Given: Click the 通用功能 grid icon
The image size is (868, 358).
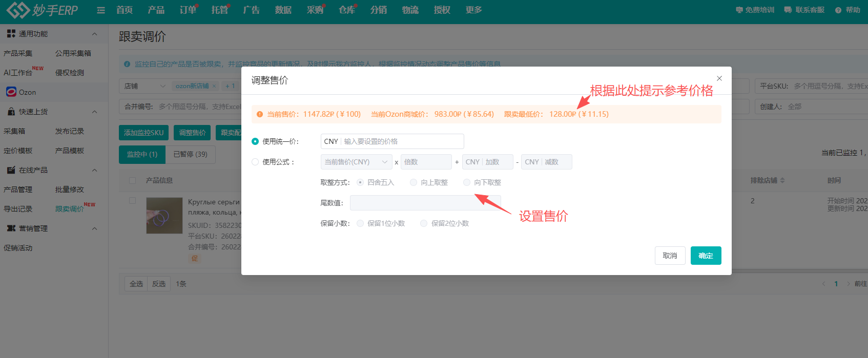Looking at the screenshot, I should pyautogui.click(x=11, y=34).
